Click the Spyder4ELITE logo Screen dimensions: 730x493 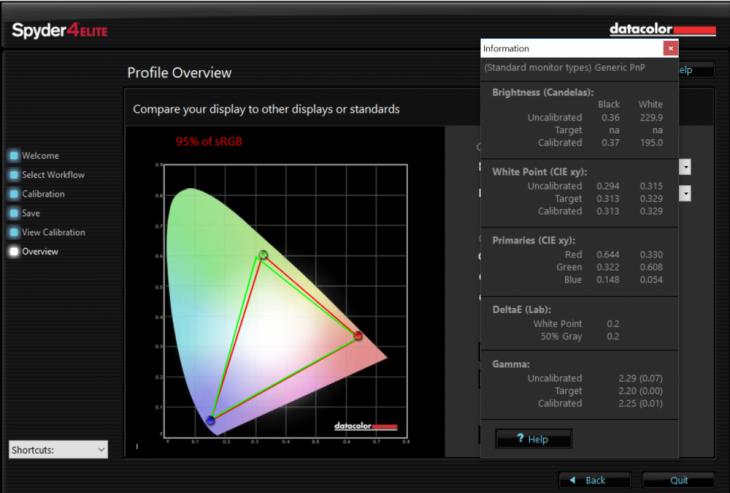tap(60, 31)
